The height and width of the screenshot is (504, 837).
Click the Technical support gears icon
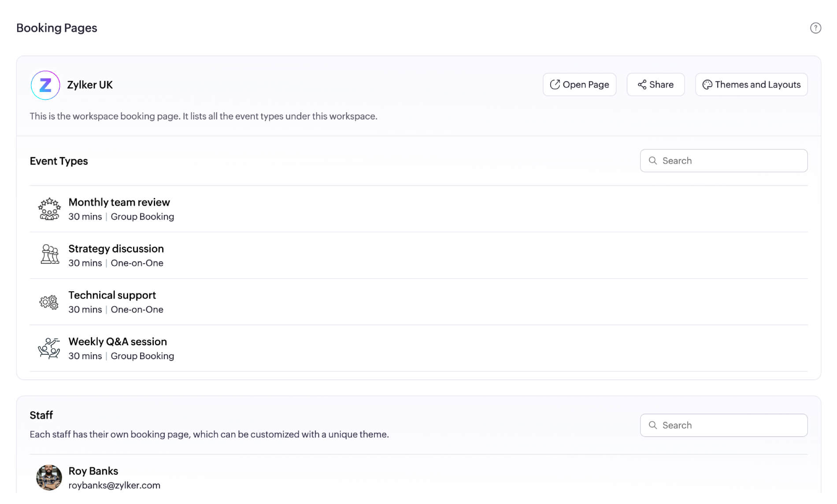click(x=49, y=302)
